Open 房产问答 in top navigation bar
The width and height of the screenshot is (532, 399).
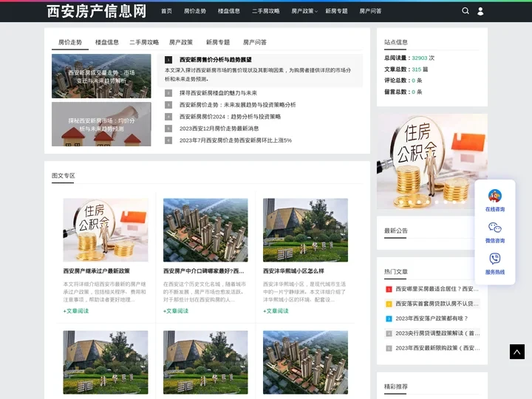click(370, 11)
